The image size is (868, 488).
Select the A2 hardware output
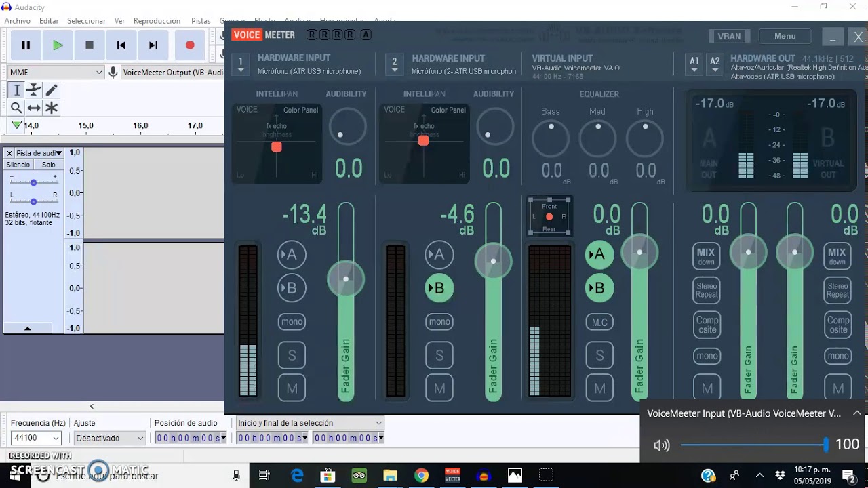click(715, 64)
